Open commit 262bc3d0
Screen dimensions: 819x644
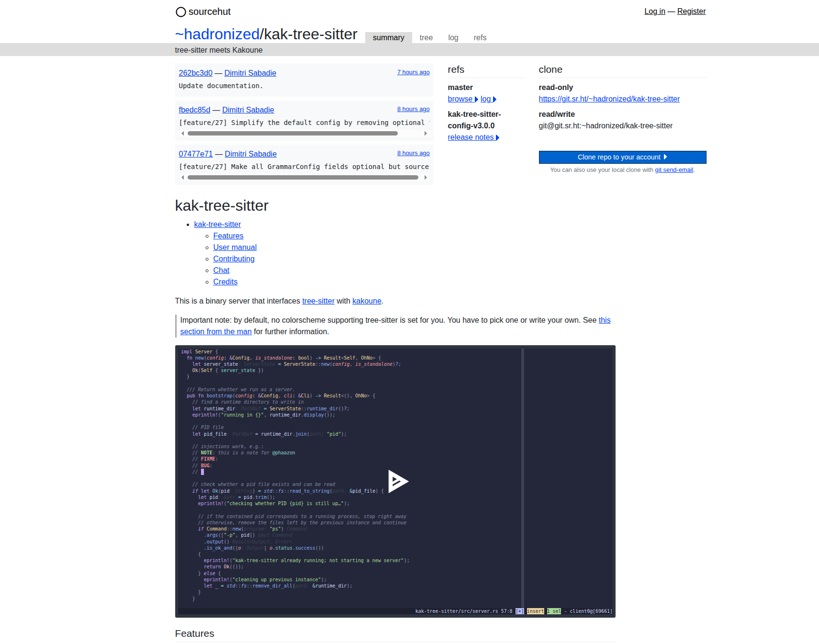pyautogui.click(x=196, y=73)
